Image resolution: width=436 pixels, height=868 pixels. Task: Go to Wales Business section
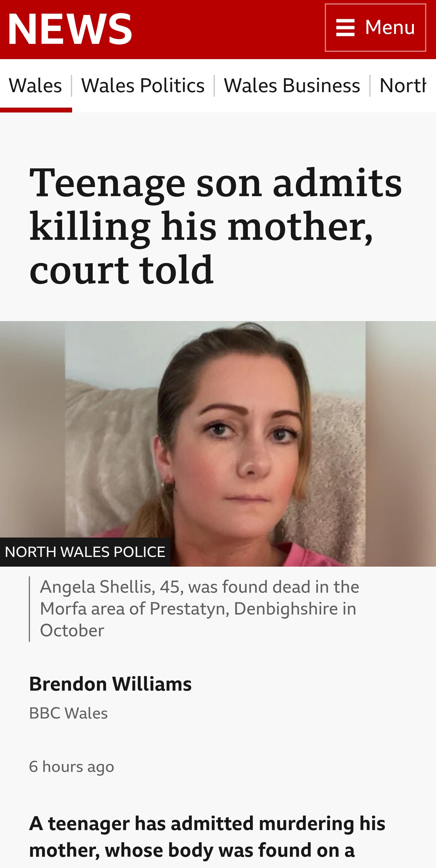292,85
